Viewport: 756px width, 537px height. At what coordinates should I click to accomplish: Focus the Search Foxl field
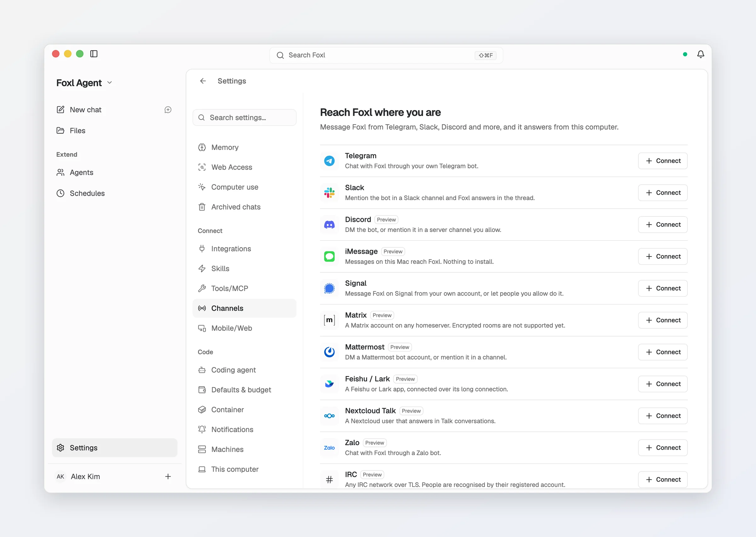click(x=386, y=55)
